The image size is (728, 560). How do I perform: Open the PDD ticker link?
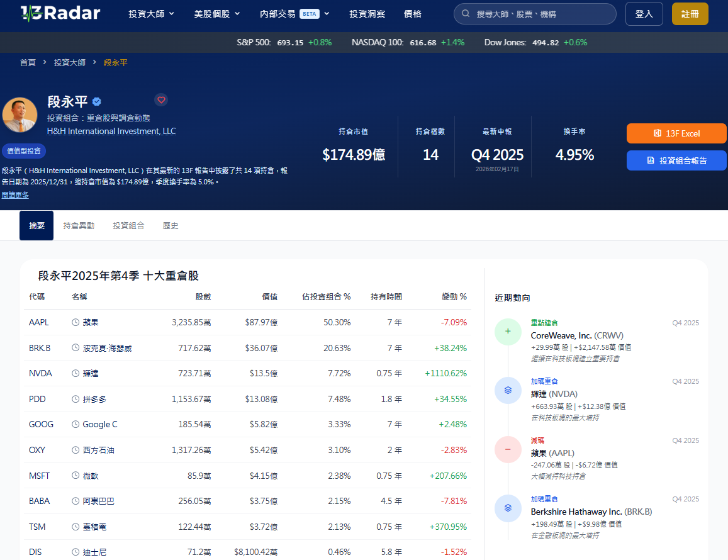(x=37, y=399)
